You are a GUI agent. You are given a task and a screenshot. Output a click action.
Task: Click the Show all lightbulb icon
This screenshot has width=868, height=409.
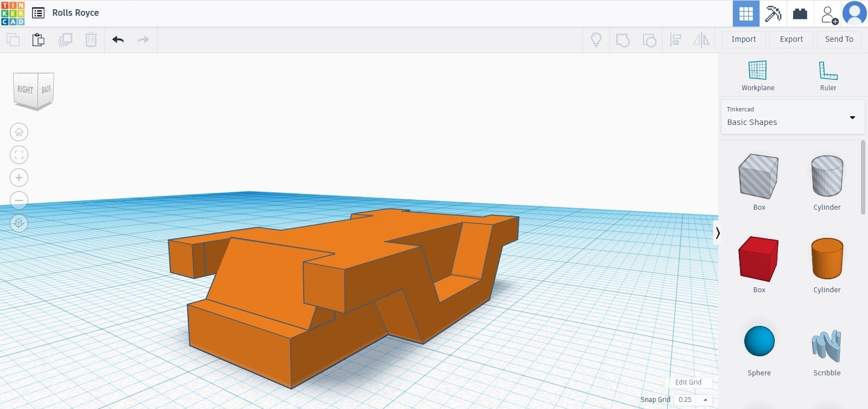pos(596,40)
